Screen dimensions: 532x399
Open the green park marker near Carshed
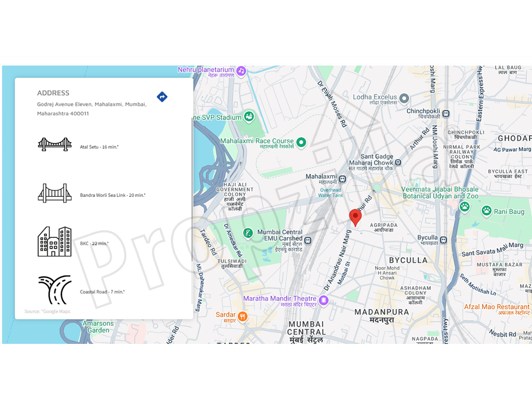point(248,233)
